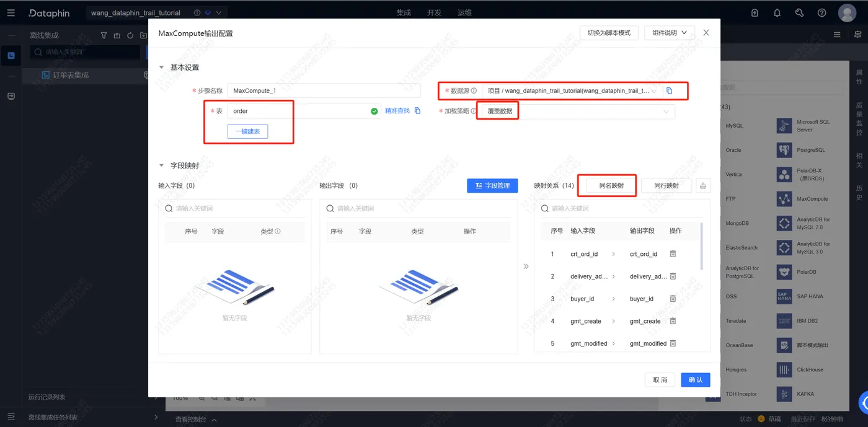The height and width of the screenshot is (427, 868).
Task: Click the export icon beside the filter
Action: point(117,35)
